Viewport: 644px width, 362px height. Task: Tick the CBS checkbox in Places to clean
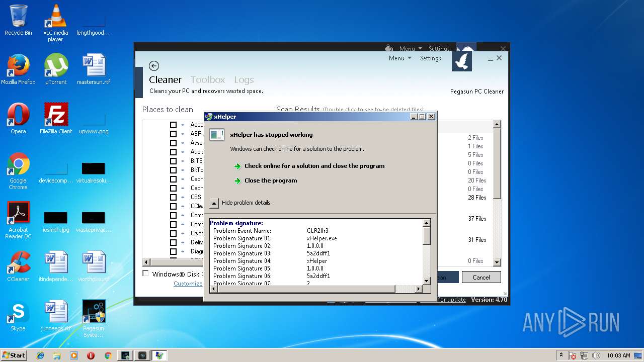tap(173, 197)
